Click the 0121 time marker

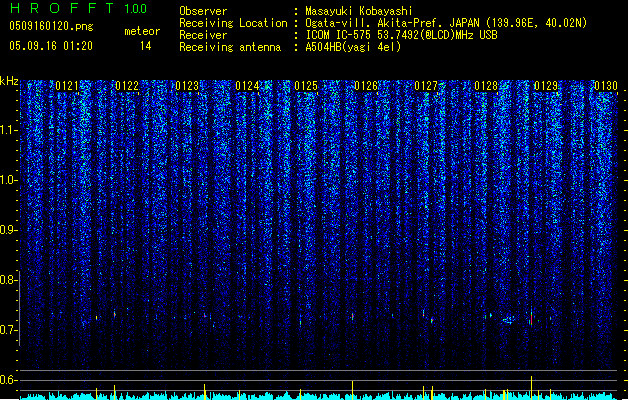tap(67, 86)
